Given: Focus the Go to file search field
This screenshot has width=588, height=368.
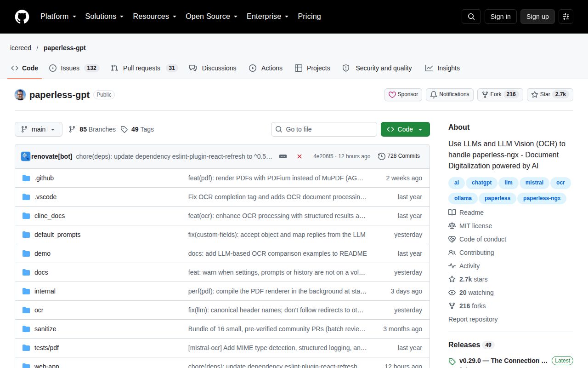Looking at the screenshot, I should click(x=324, y=129).
